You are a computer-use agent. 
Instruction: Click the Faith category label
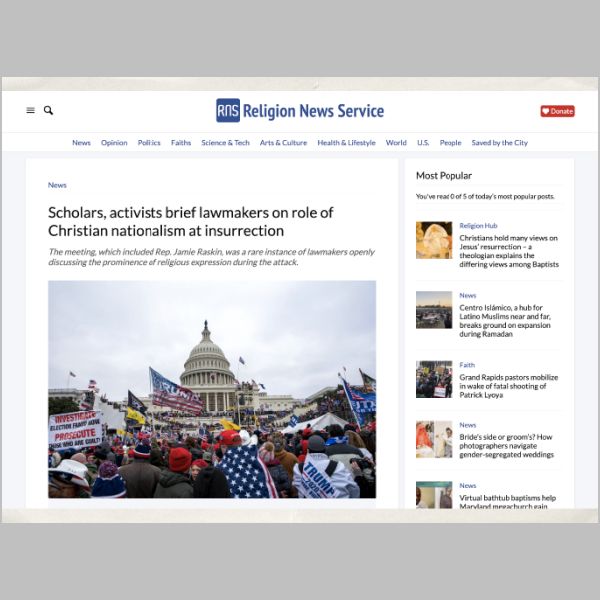coord(467,365)
